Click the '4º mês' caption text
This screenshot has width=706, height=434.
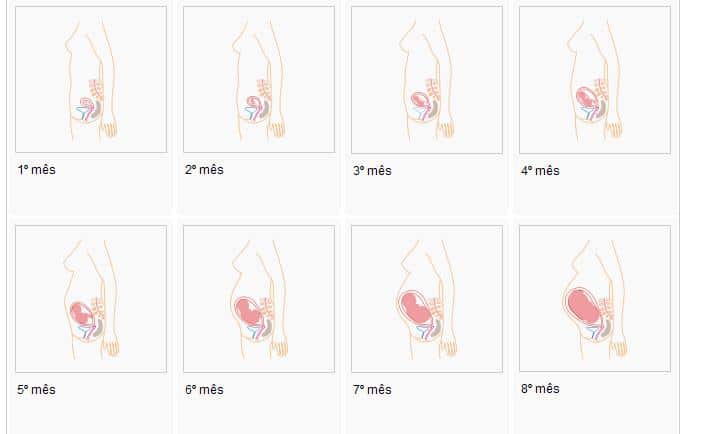[x=540, y=171]
